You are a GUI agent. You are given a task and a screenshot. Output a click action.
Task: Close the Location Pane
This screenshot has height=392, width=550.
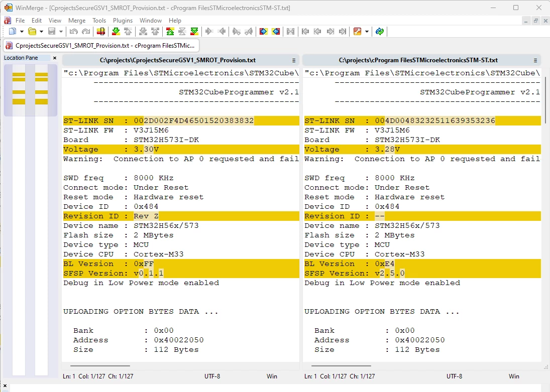(55, 58)
